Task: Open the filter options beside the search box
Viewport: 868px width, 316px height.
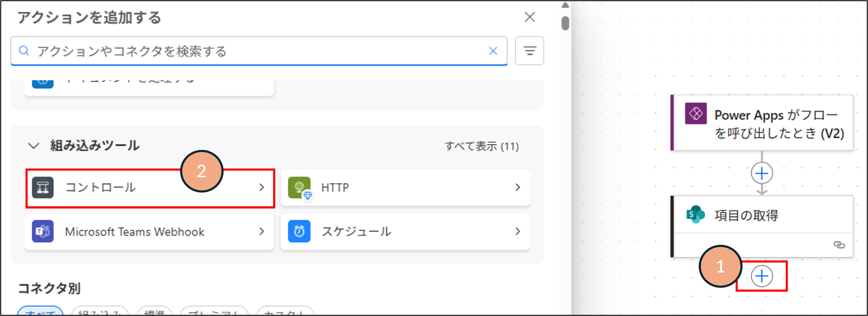Action: (x=529, y=51)
